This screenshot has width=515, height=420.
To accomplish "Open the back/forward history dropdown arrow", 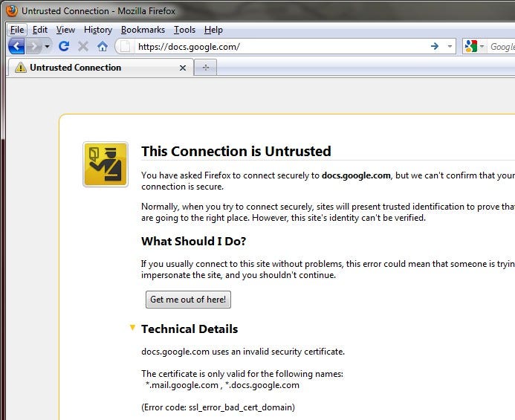I will (x=48, y=46).
